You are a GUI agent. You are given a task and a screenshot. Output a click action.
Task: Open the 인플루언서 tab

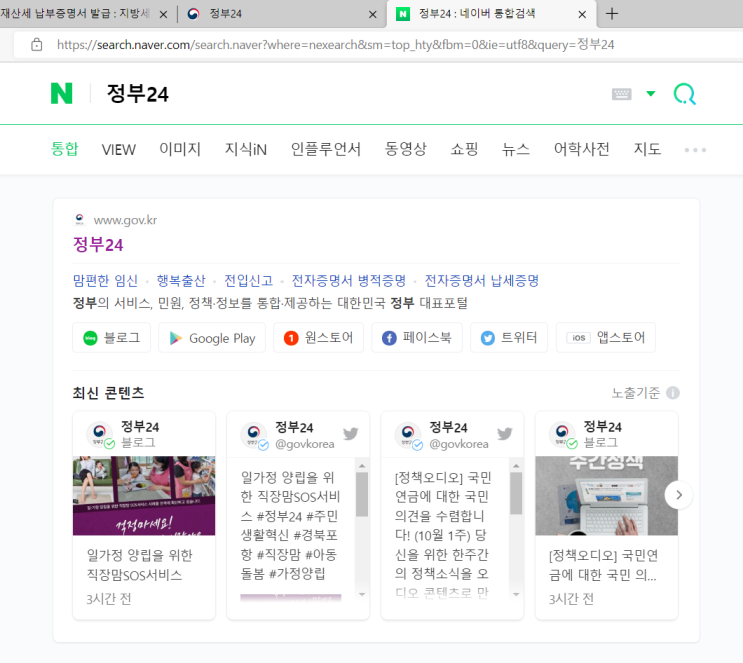(x=326, y=149)
